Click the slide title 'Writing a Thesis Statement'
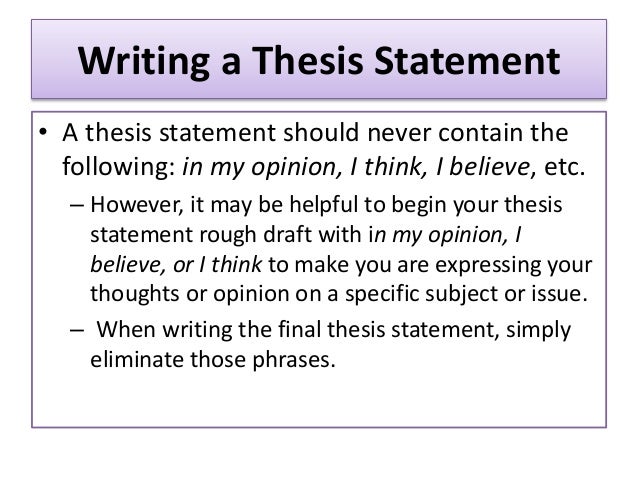This screenshot has height=479, width=638. (319, 62)
